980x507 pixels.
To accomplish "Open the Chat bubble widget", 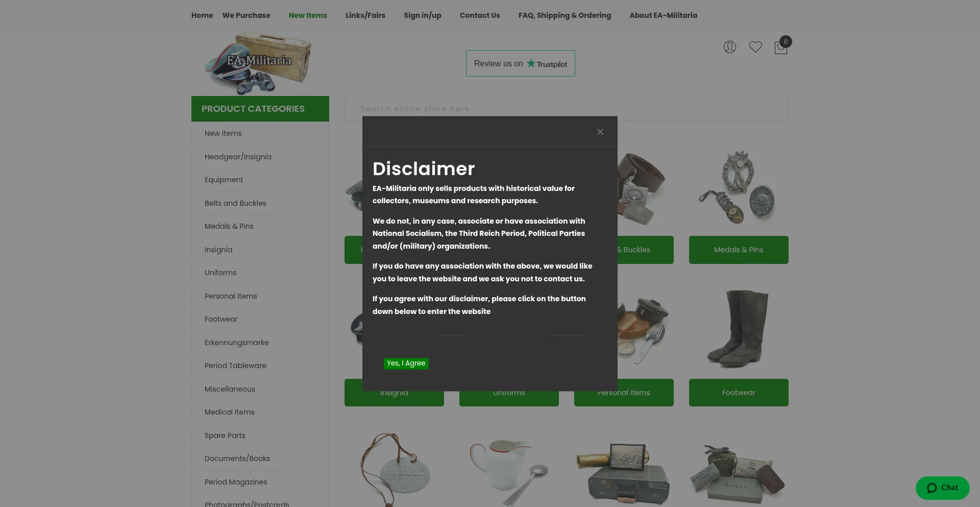I will 942,488.
